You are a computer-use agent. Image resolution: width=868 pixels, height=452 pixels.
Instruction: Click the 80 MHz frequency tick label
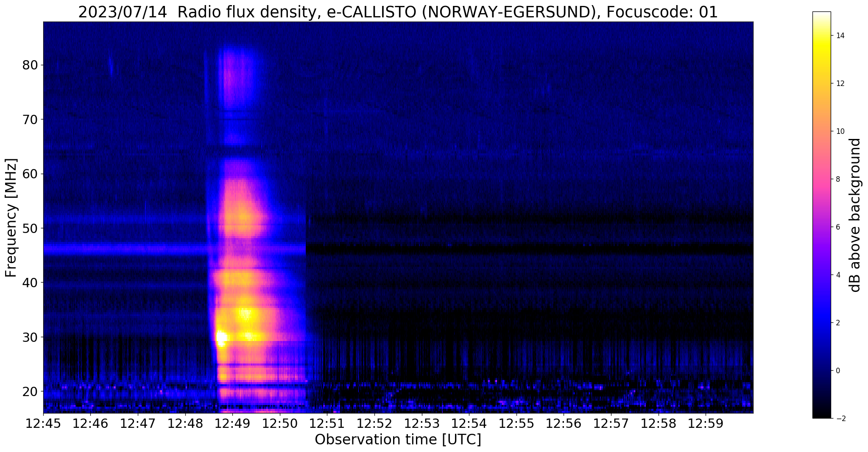(x=30, y=65)
